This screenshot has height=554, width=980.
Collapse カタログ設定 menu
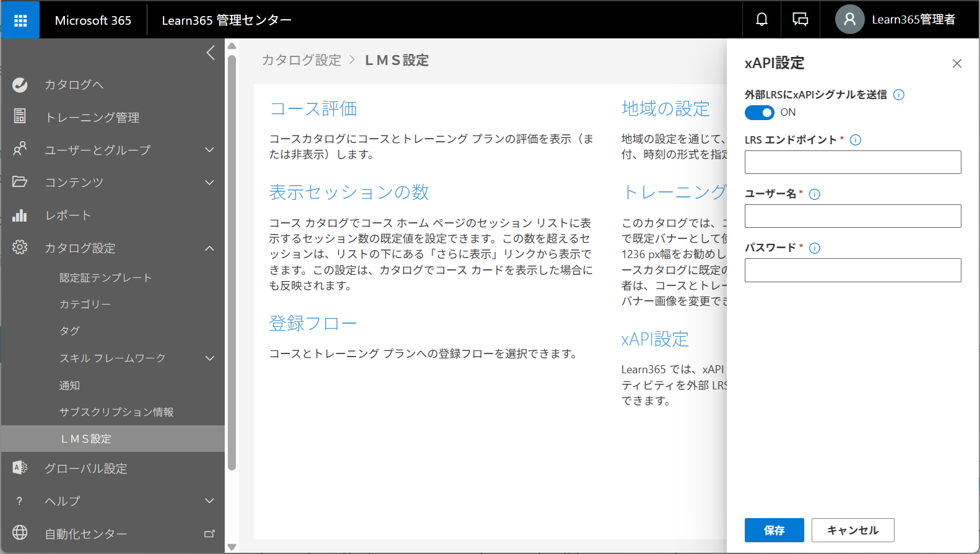[x=210, y=248]
